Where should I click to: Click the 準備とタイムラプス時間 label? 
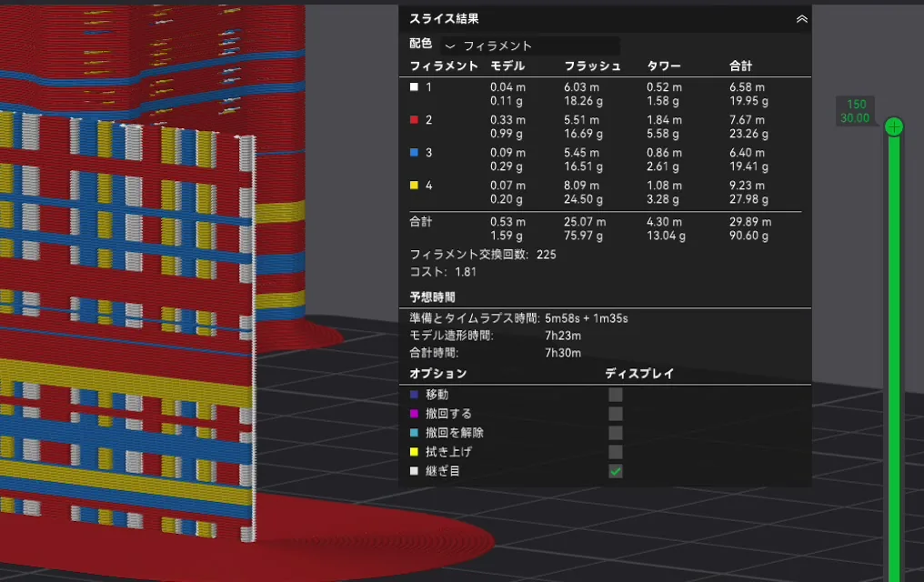tap(475, 318)
